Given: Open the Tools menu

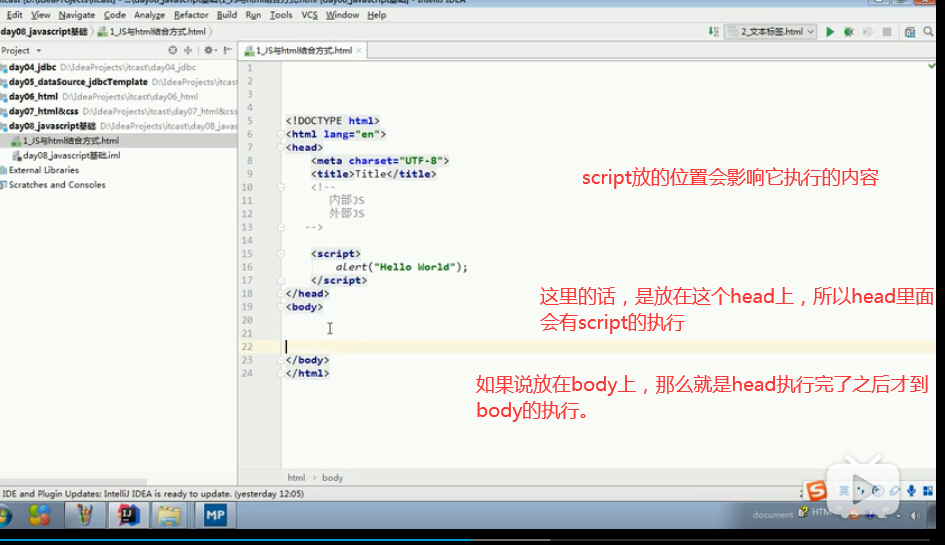Looking at the screenshot, I should [x=281, y=15].
